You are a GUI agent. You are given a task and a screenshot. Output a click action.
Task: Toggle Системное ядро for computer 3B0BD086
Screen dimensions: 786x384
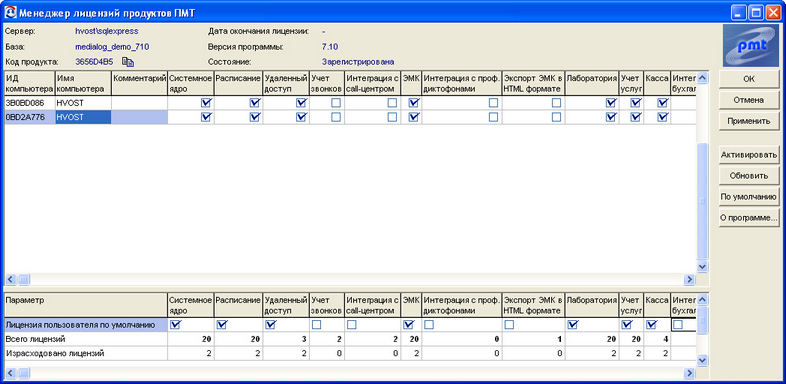point(206,103)
